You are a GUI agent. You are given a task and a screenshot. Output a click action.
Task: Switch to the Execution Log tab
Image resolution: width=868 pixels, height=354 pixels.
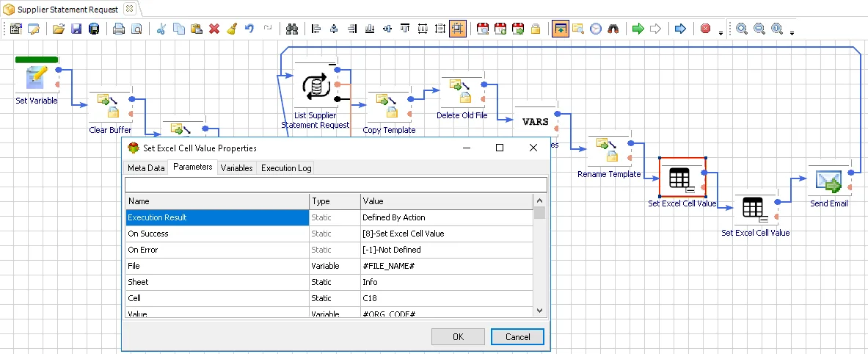point(286,168)
